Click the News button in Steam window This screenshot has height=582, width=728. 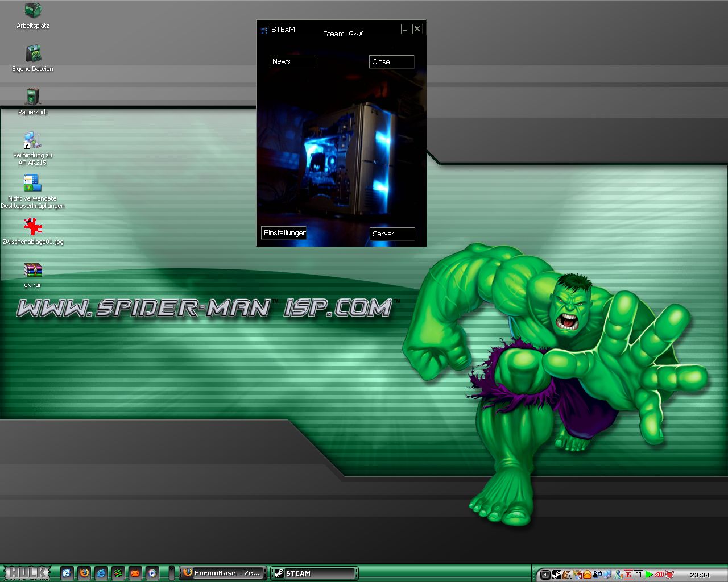[292, 61]
